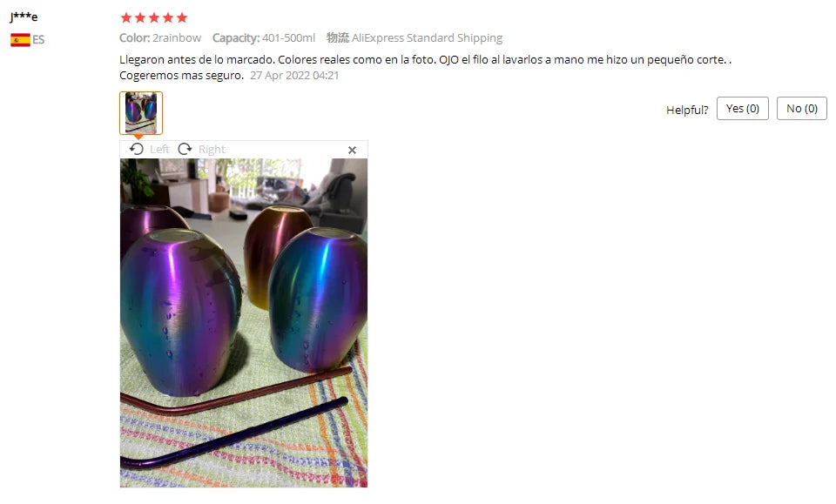Click AliExpress Standard Shipping text
The height and width of the screenshot is (504, 836).
click(427, 37)
